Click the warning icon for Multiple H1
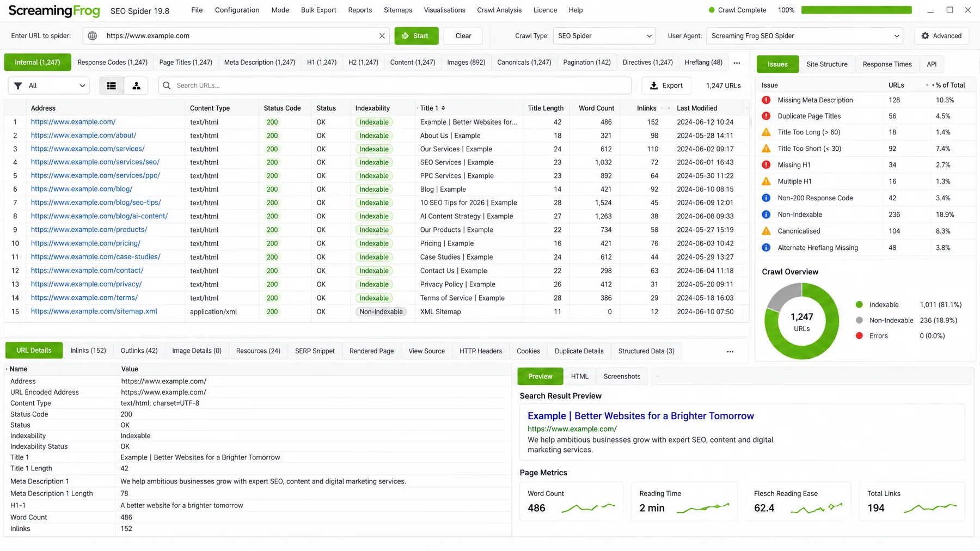Image resolution: width=980 pixels, height=551 pixels. pos(766,181)
